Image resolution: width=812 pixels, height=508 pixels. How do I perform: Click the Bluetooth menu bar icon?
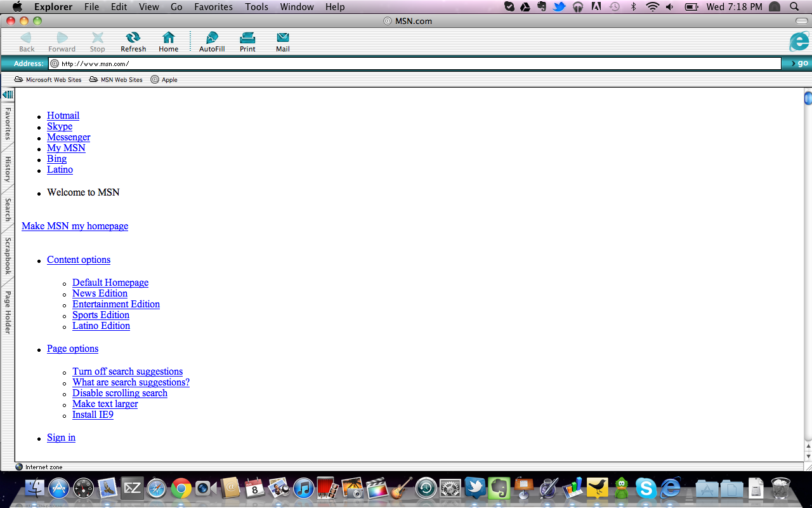tap(633, 7)
